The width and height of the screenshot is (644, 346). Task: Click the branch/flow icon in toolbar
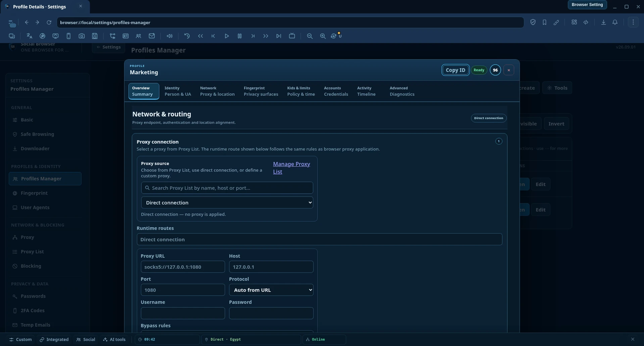(112, 36)
